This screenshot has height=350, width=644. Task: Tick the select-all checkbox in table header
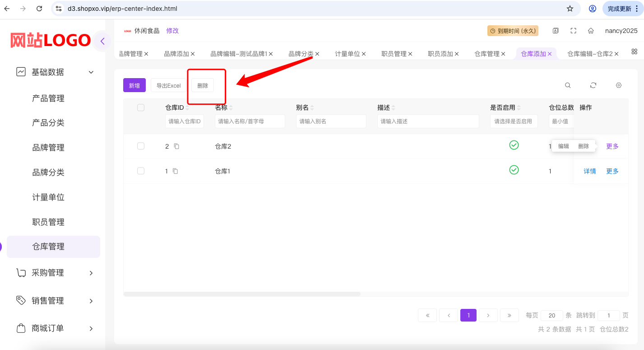click(x=141, y=107)
